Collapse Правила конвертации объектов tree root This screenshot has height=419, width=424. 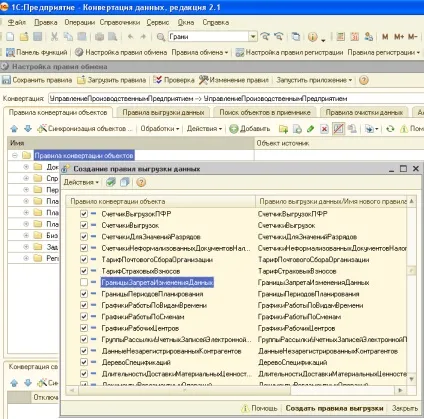15,155
